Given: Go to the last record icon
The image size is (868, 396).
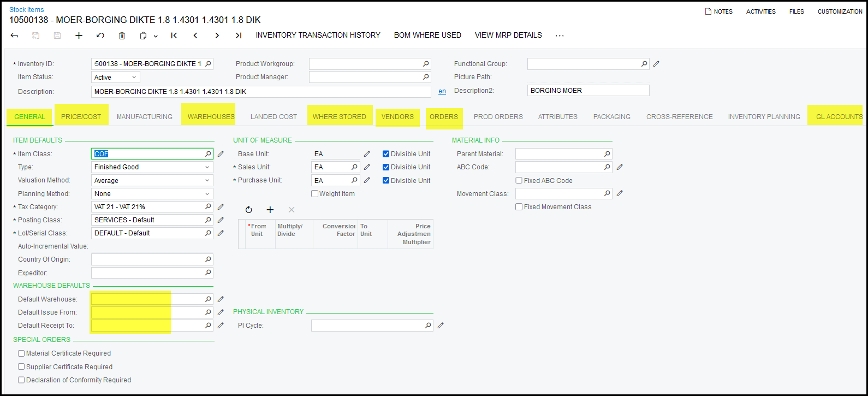Looking at the screenshot, I should tap(239, 36).
